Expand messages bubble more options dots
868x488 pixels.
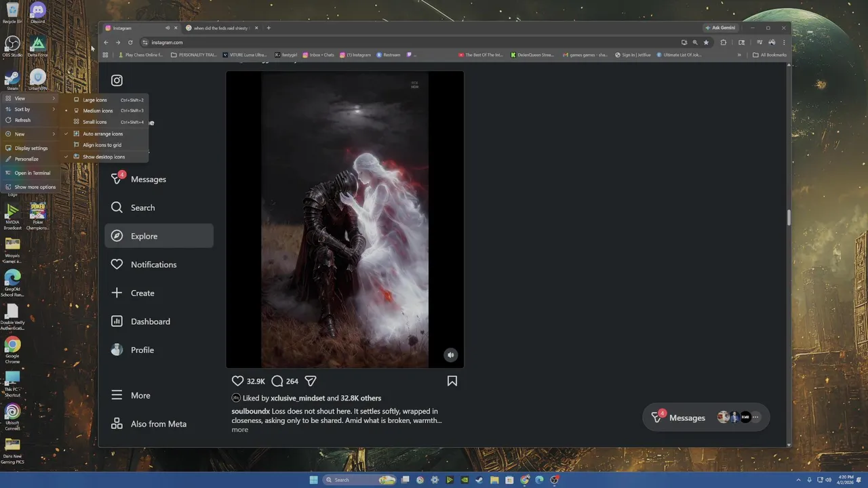click(x=756, y=418)
